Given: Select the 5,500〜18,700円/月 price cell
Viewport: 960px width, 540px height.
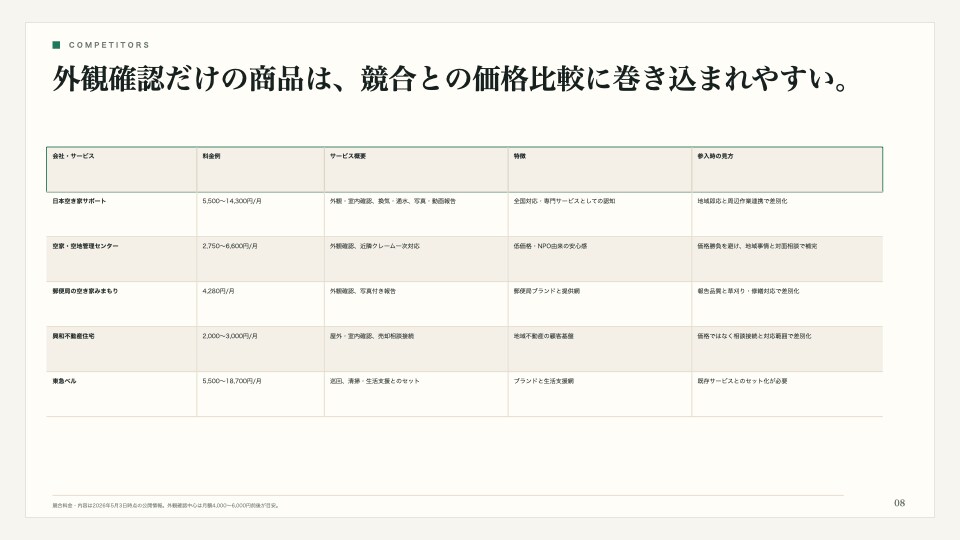Looking at the screenshot, I should click(260, 394).
